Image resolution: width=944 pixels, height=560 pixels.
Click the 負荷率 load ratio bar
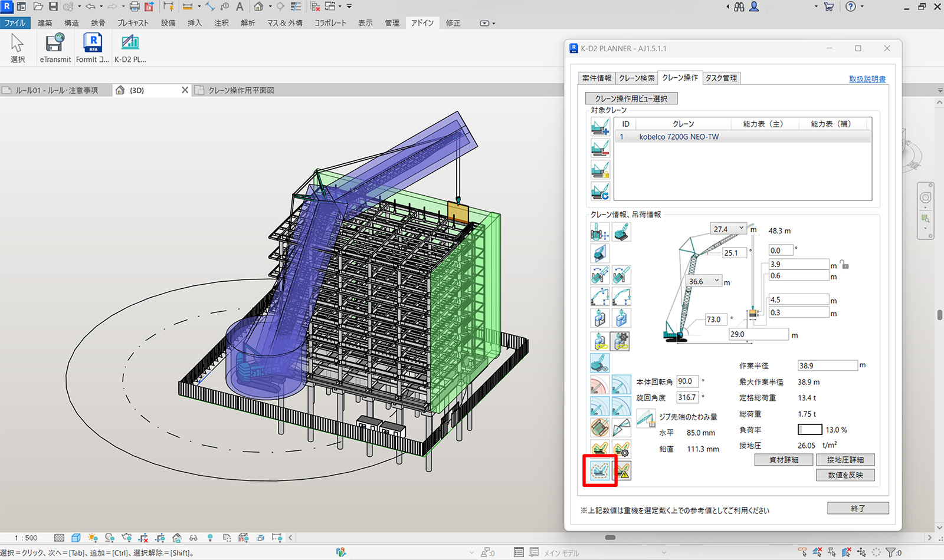[x=809, y=430]
